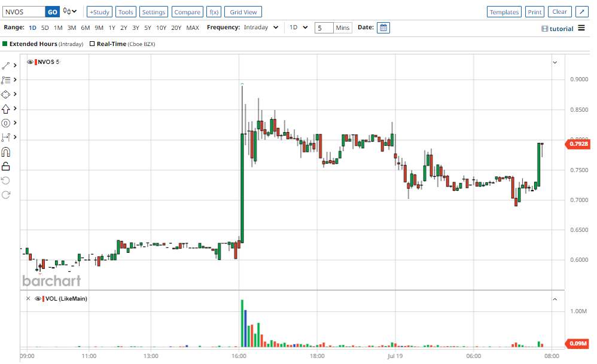Viewport: 597px width, 364px height.
Task: Expand shapes tool options arrow
Action: click(x=15, y=94)
